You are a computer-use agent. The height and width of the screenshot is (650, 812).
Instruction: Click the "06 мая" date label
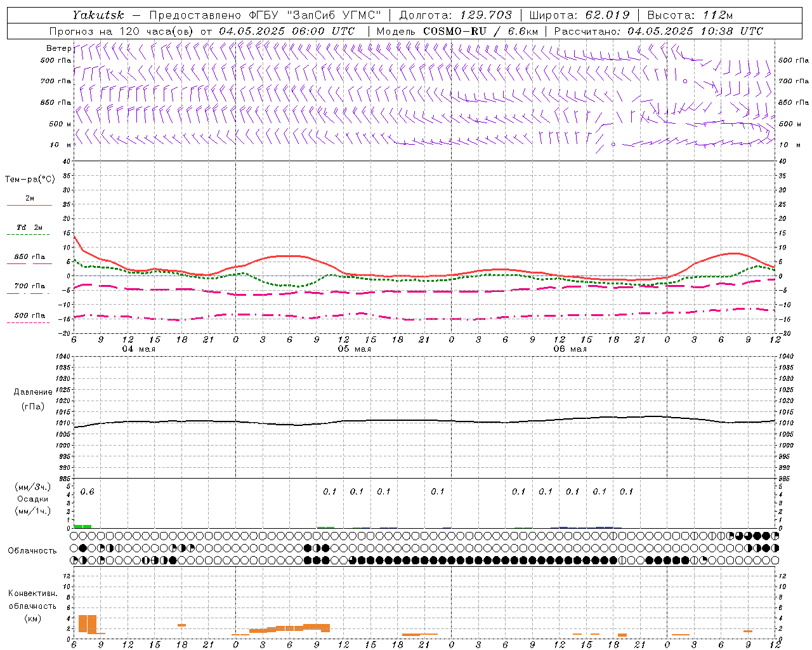coord(570,349)
